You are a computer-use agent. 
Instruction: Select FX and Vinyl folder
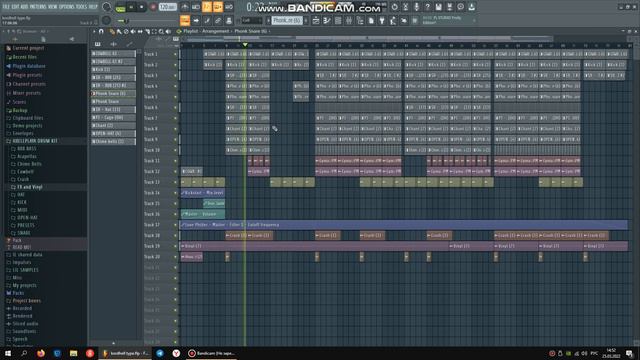[29, 187]
